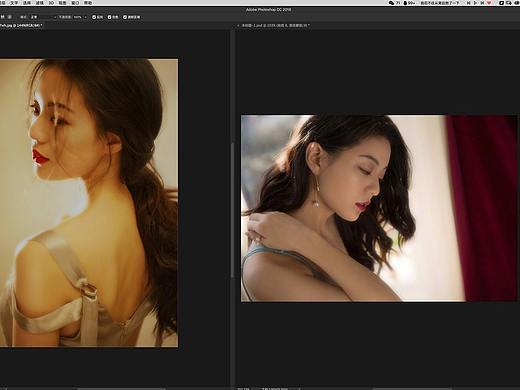Click the song title text in menu bar
The width and height of the screenshot is (520, 390).
pyautogui.click(x=439, y=3)
